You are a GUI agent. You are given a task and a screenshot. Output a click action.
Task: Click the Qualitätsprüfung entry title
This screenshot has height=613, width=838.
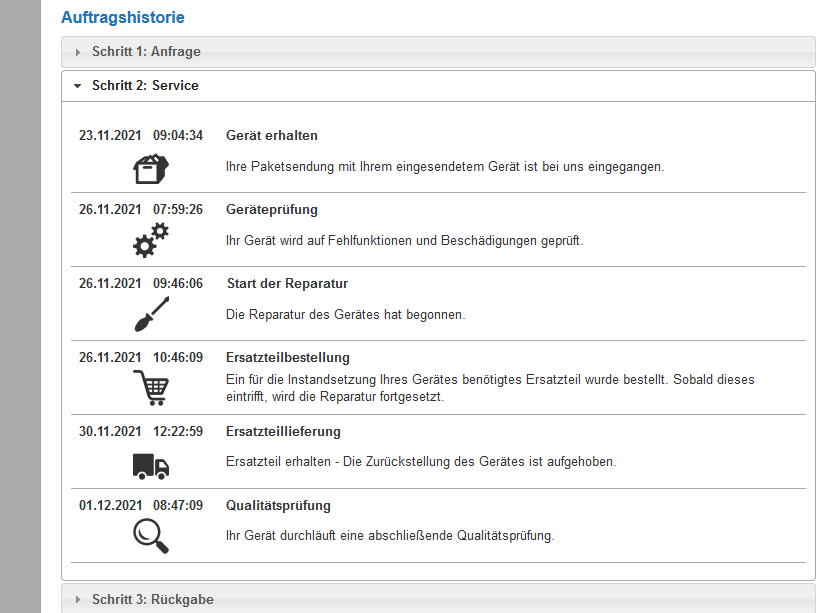click(278, 506)
